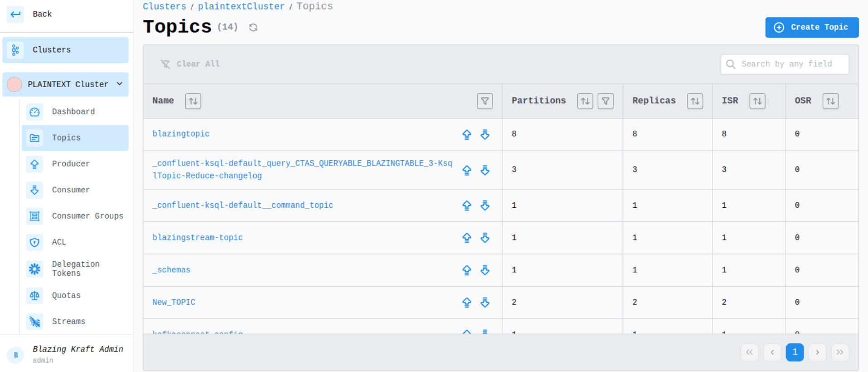Go to the Dashboard page
Image resolution: width=868 pixels, height=372 pixels.
tap(73, 112)
